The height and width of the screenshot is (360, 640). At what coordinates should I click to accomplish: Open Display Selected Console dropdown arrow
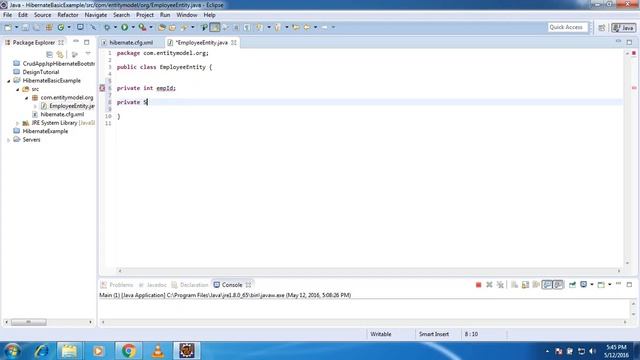pos(592,285)
